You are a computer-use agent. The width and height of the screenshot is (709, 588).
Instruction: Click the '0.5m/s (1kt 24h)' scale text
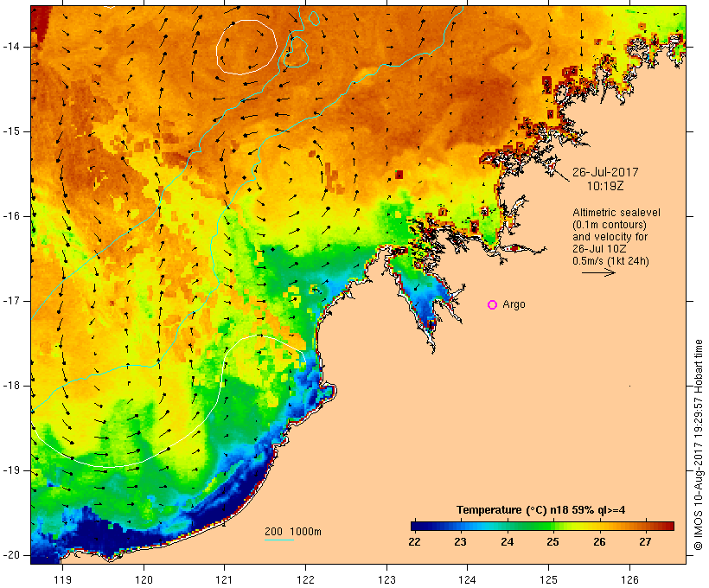(x=610, y=261)
